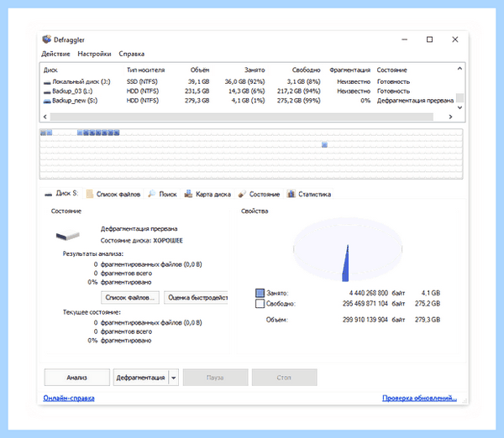Sort by the Занято column header
Screen dimensions: 504x438
255,70
